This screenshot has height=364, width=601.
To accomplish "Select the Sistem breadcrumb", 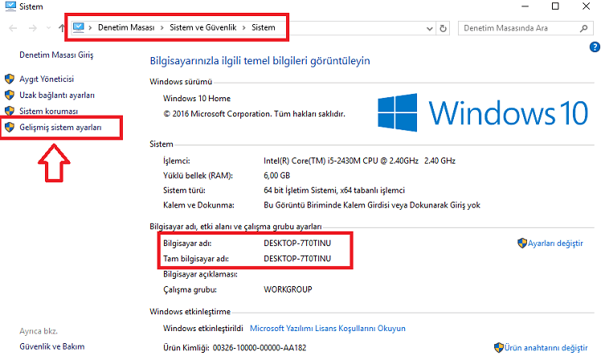I will pos(264,27).
